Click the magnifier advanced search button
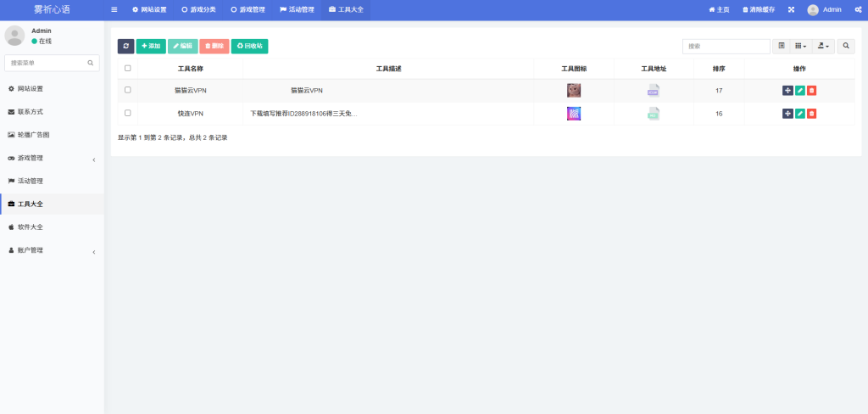 (x=846, y=46)
